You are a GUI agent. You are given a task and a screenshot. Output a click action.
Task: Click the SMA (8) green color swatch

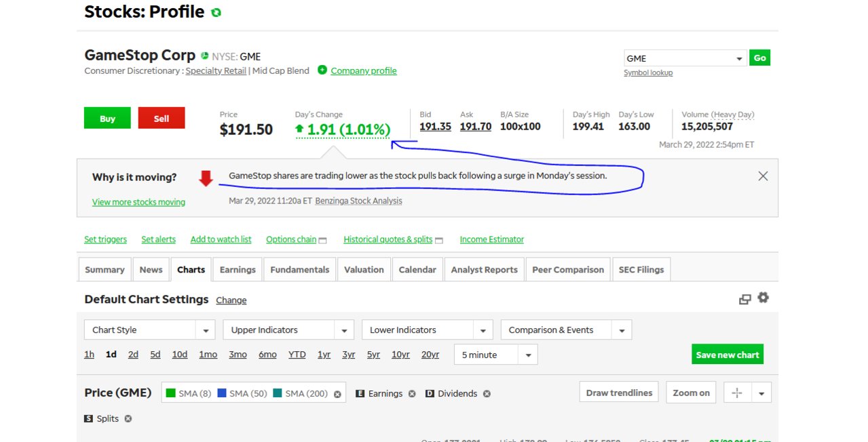click(x=170, y=393)
